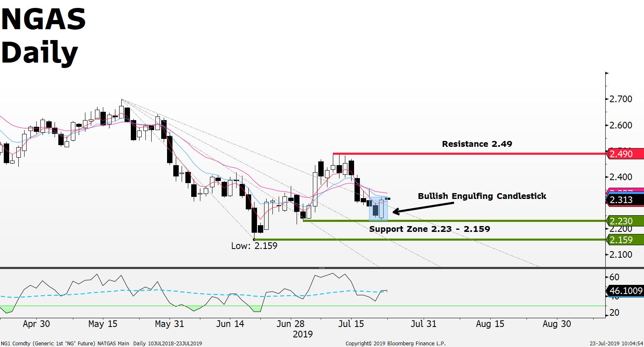Click the 2.400 price axis label
Screen dimensions: 644x347
(621, 177)
